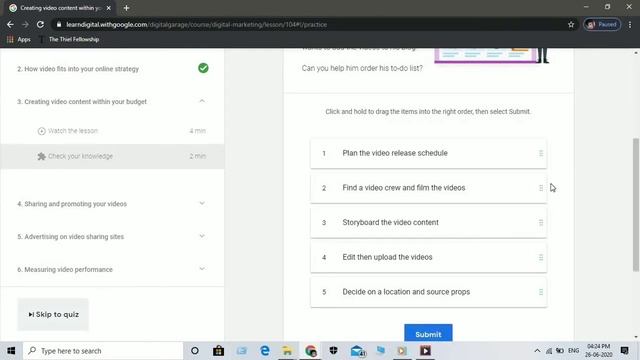Click drag handle on Edit then upload the videos

tap(541, 257)
